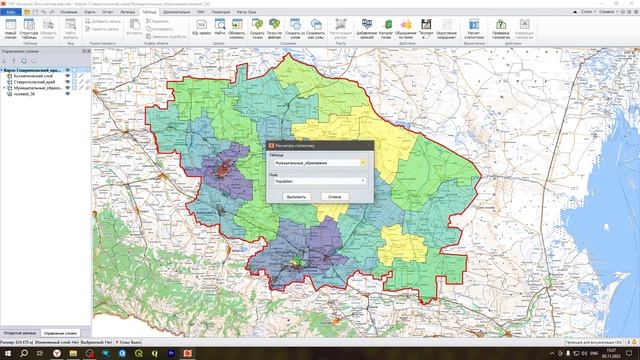
Task: Switch to the Легенда ribbon tab
Action: coord(128,12)
